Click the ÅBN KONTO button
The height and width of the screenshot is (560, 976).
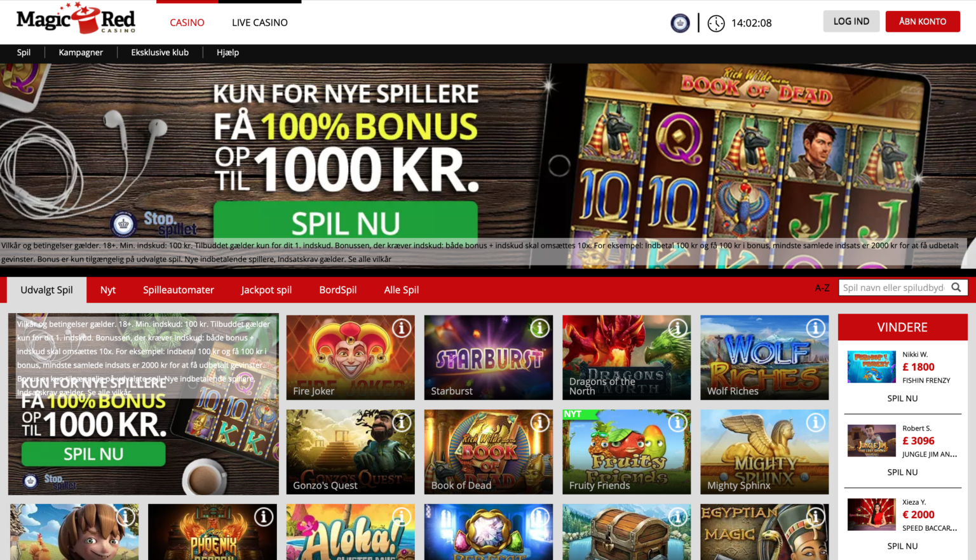(x=923, y=22)
